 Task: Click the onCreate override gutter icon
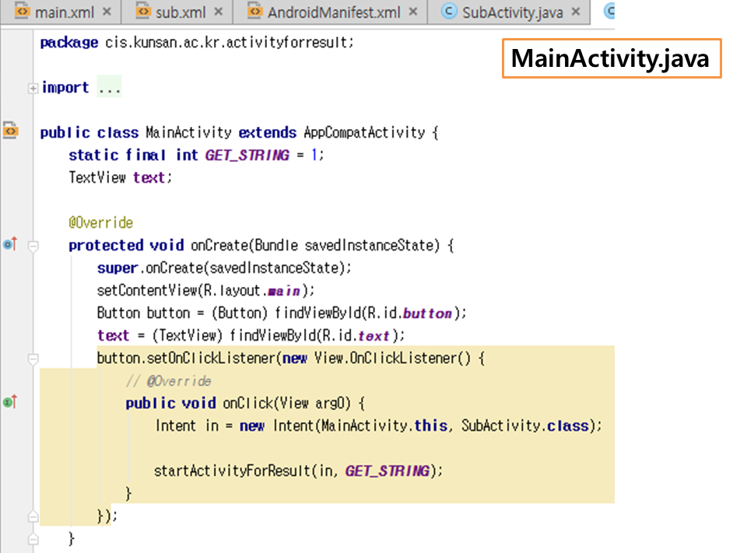pyautogui.click(x=9, y=245)
